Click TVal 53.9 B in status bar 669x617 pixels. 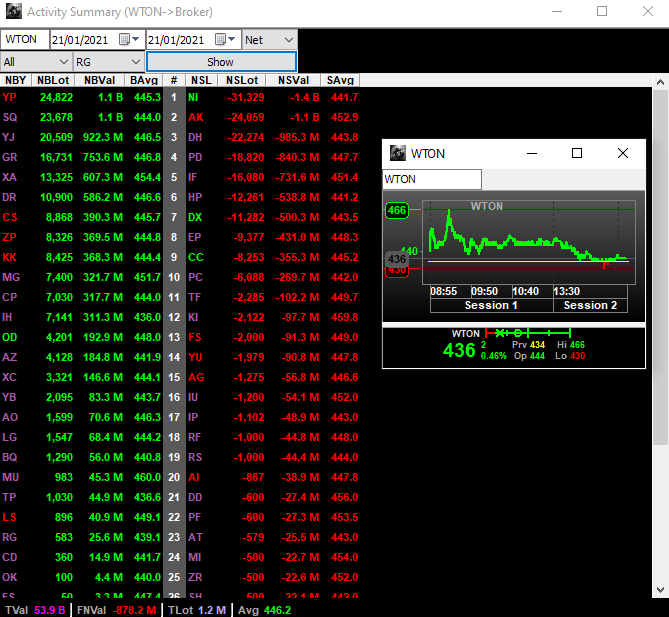click(35, 610)
